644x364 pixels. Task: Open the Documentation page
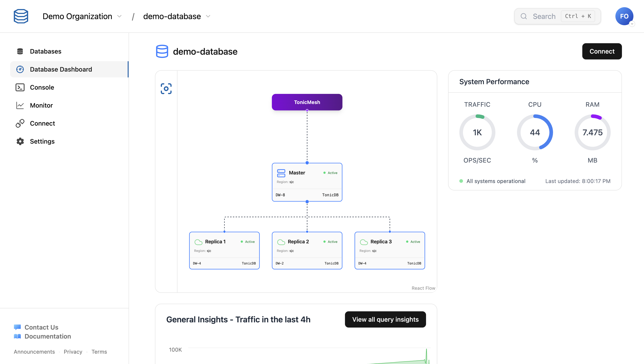pos(48,336)
